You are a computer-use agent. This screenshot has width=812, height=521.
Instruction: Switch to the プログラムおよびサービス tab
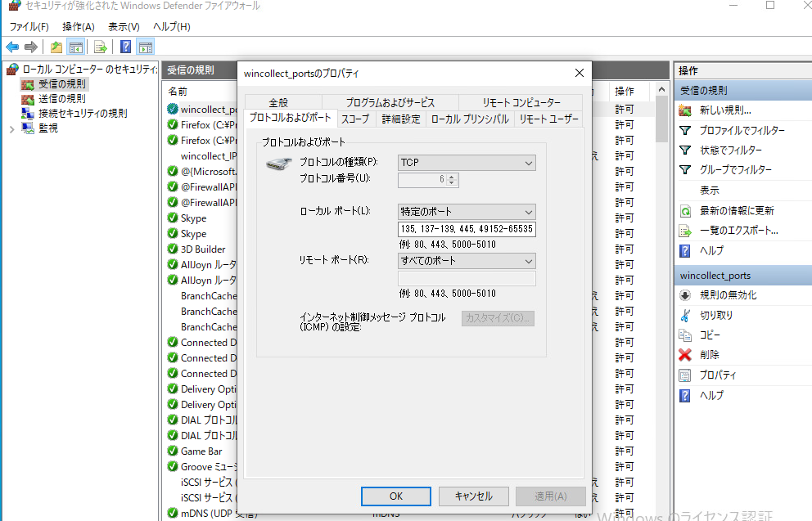coord(390,102)
